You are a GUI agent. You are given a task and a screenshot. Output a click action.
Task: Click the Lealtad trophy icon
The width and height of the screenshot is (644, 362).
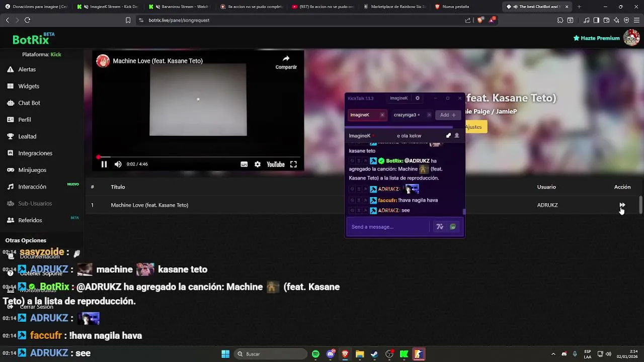10,136
